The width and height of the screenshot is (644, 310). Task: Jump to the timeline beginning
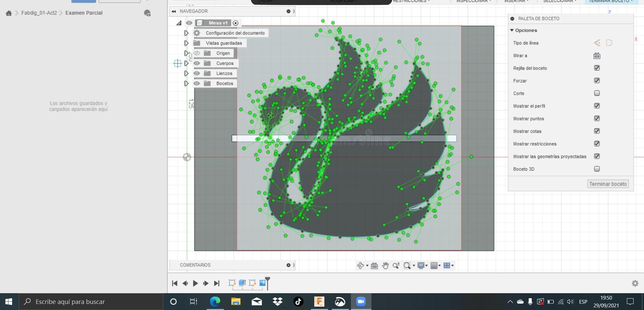174,283
